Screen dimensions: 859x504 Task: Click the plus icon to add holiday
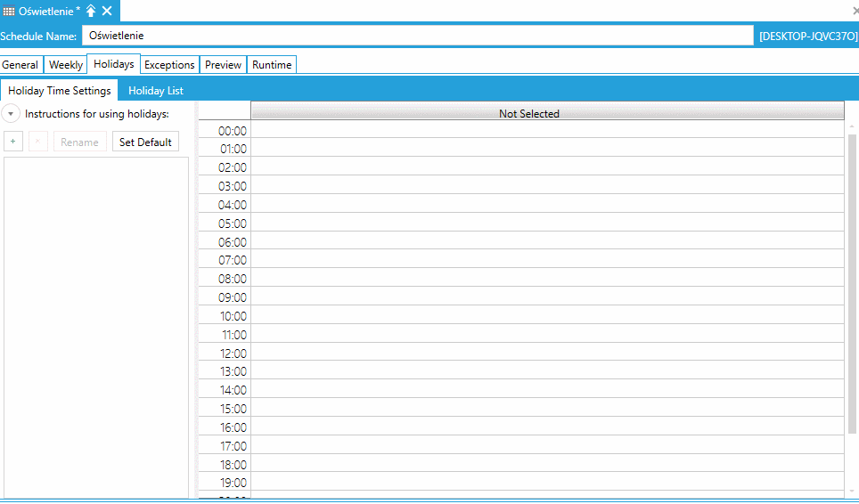pos(13,142)
